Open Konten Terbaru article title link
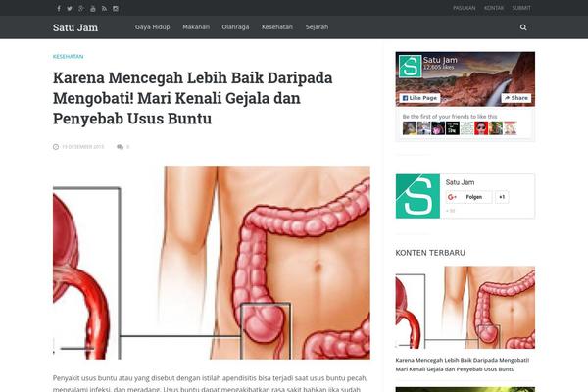588x392 pixels. (x=463, y=365)
